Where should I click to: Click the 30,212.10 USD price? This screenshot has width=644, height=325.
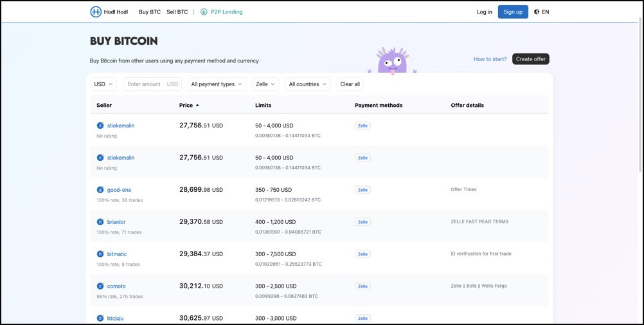(x=201, y=286)
